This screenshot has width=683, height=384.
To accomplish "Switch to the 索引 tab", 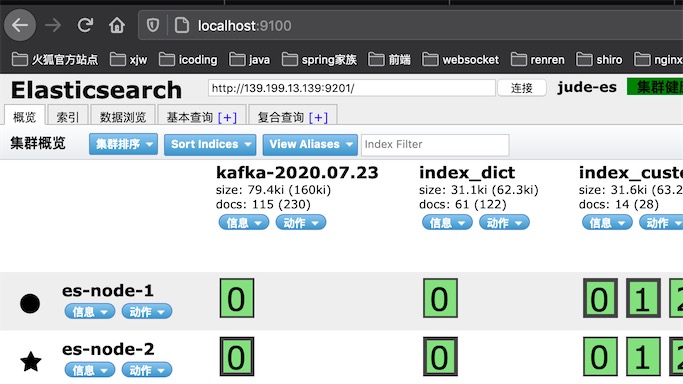I will [68, 116].
